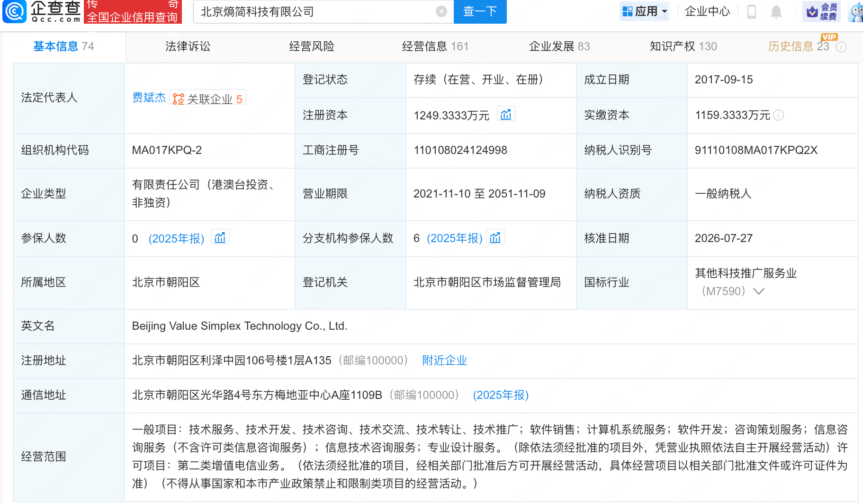Open legal representative 费斌杰 profile
Image resolution: width=863 pixels, height=504 pixels.
pyautogui.click(x=149, y=98)
